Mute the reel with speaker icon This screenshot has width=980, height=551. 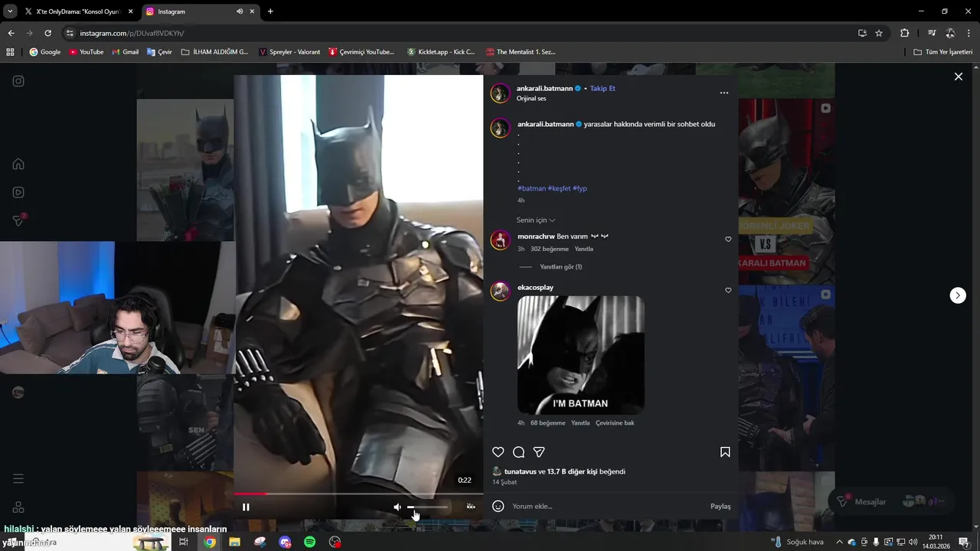[x=397, y=507]
